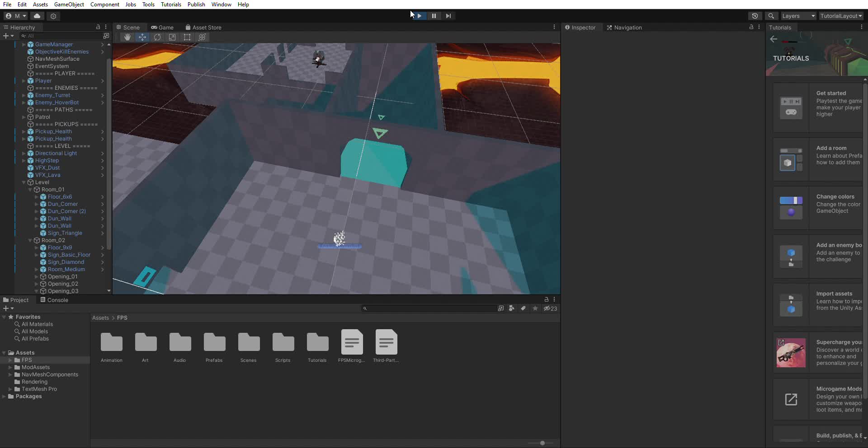The height and width of the screenshot is (448, 868).
Task: Click Search by Label icon in Project
Action: tap(523, 308)
